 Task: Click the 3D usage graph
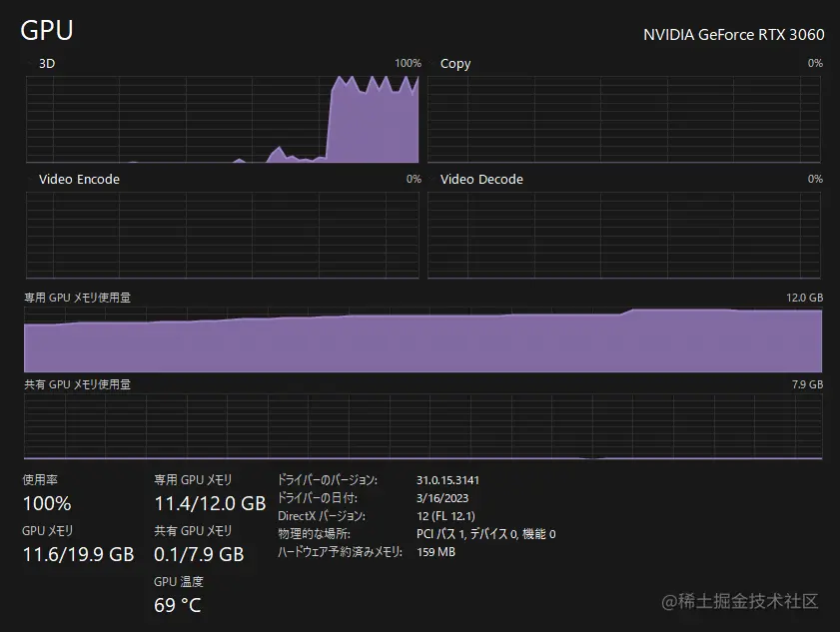(x=223, y=119)
